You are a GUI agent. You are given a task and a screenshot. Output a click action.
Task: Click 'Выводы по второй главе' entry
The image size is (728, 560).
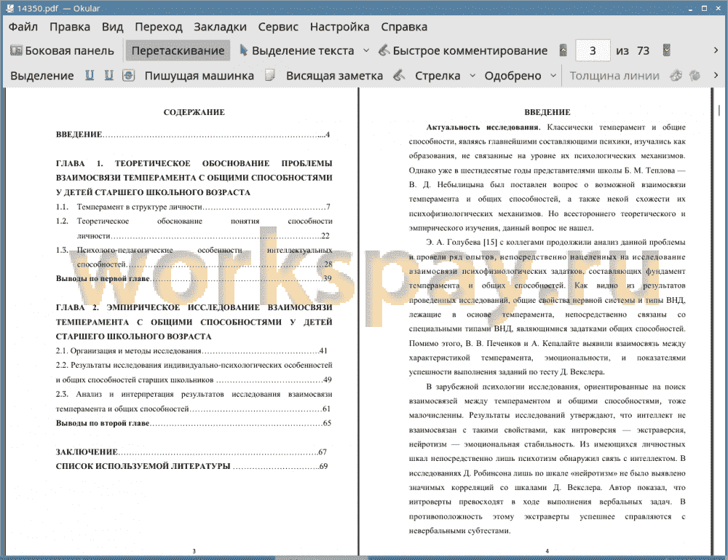[x=194, y=423]
